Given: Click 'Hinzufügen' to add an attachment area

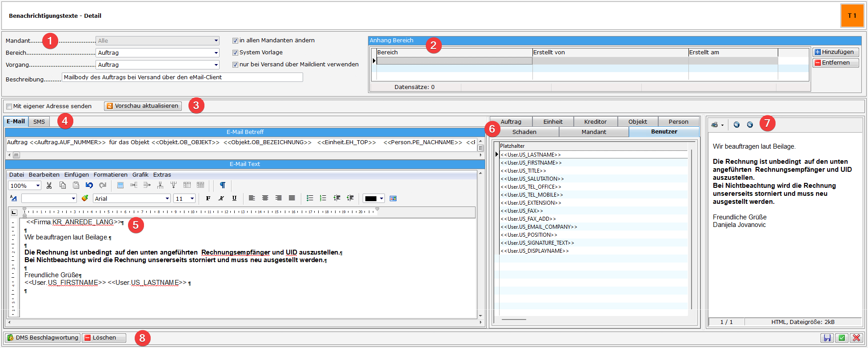Looking at the screenshot, I should pyautogui.click(x=836, y=52).
